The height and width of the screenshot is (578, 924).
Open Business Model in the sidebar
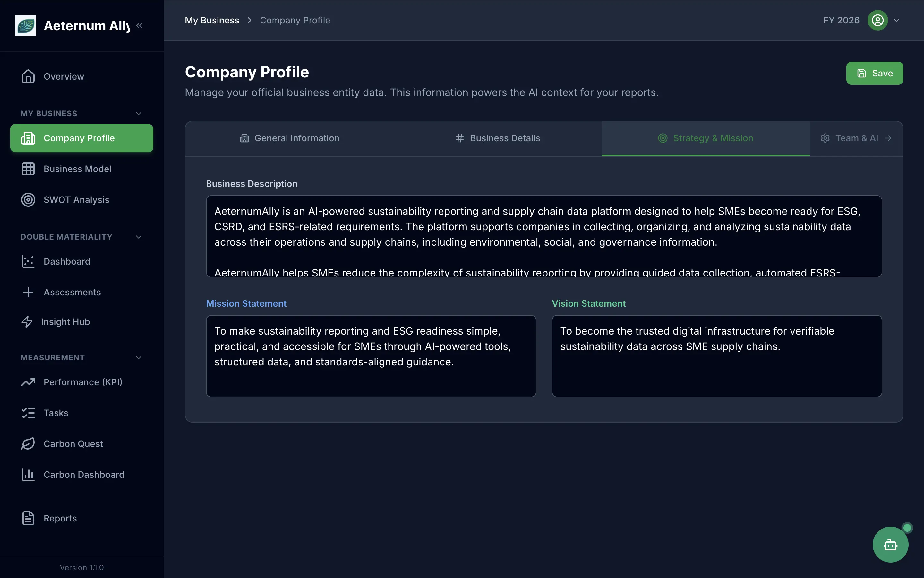point(82,169)
